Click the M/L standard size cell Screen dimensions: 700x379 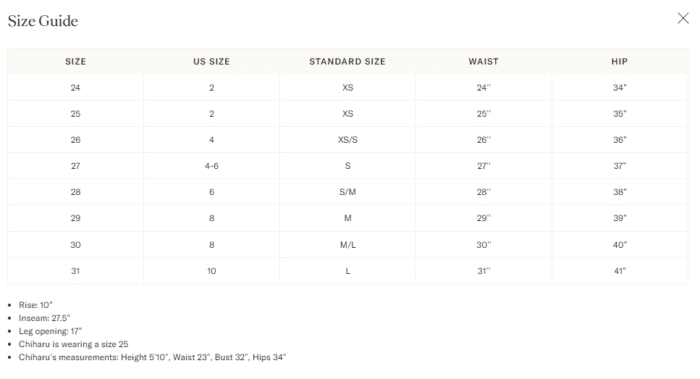coord(347,245)
